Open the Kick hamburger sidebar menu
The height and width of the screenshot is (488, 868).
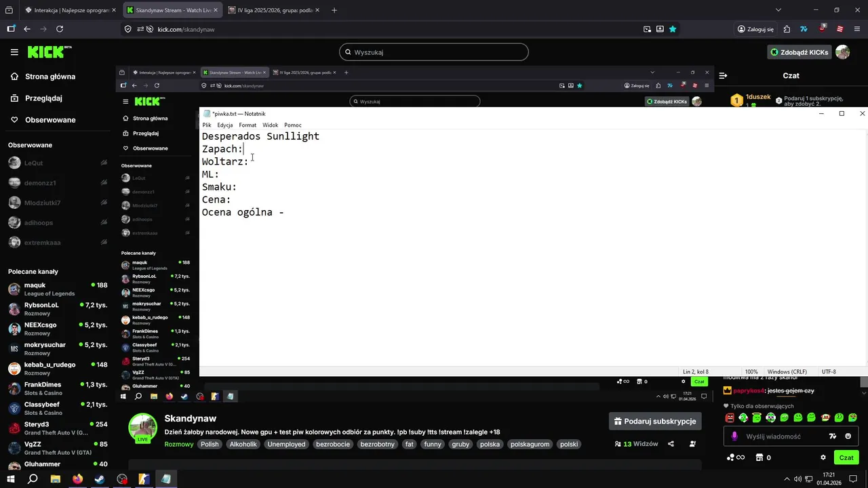tap(14, 52)
